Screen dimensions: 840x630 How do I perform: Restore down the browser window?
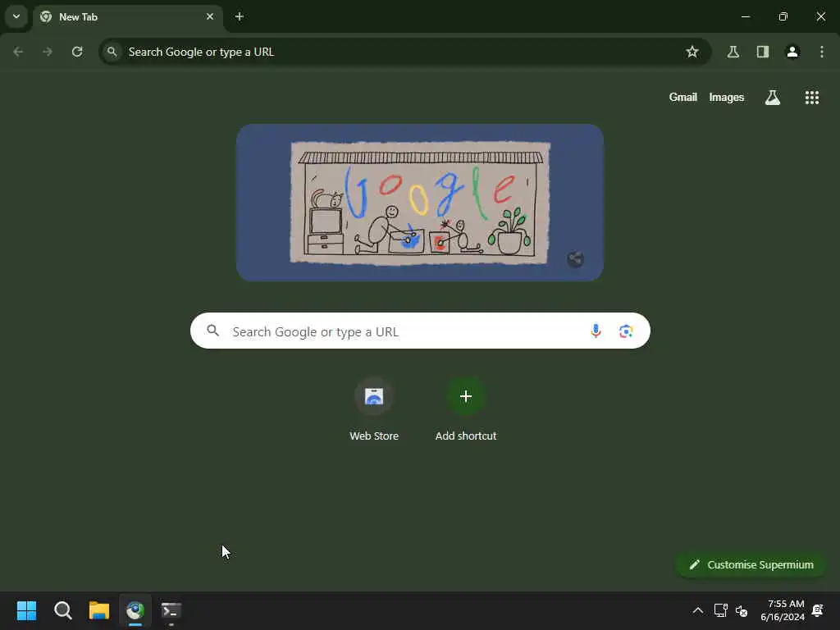point(783,16)
